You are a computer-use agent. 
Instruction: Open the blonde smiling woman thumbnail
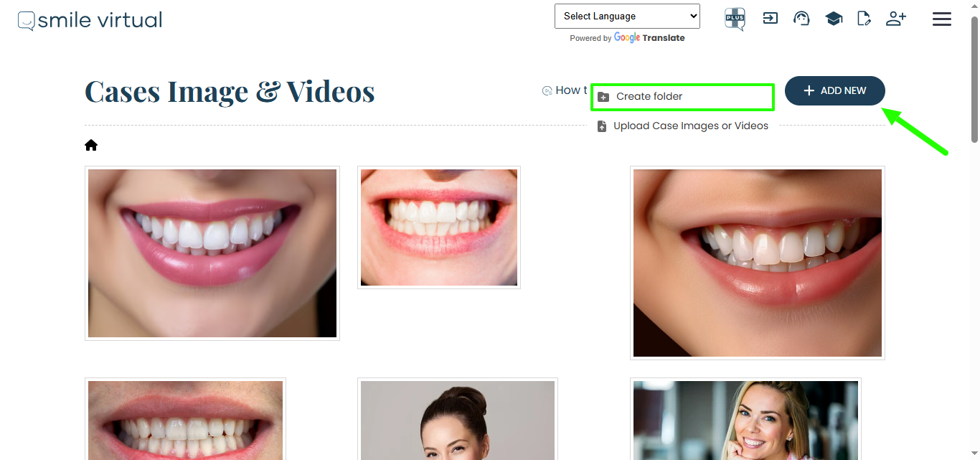[745, 419]
